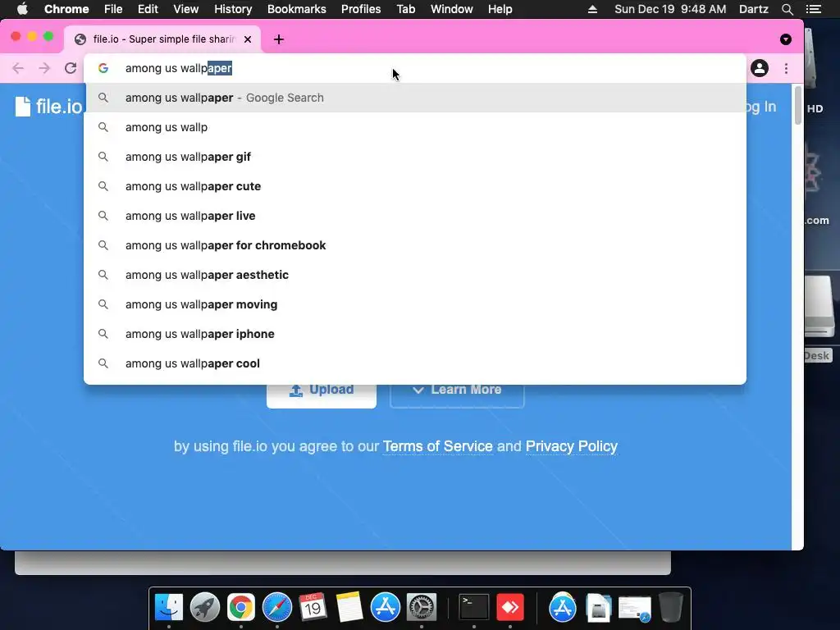The image size is (840, 630).
Task: Select suggestion among us wallpaper - Google Search
Action: coord(414,98)
